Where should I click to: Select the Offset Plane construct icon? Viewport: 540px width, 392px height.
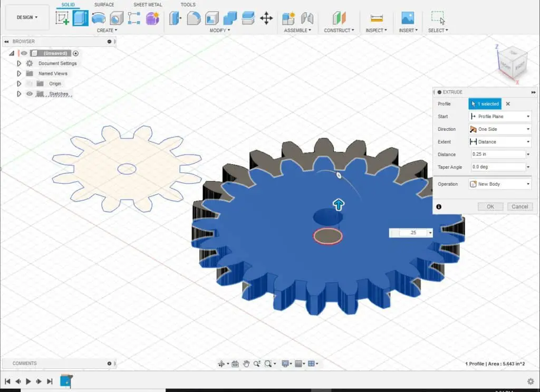pos(339,18)
